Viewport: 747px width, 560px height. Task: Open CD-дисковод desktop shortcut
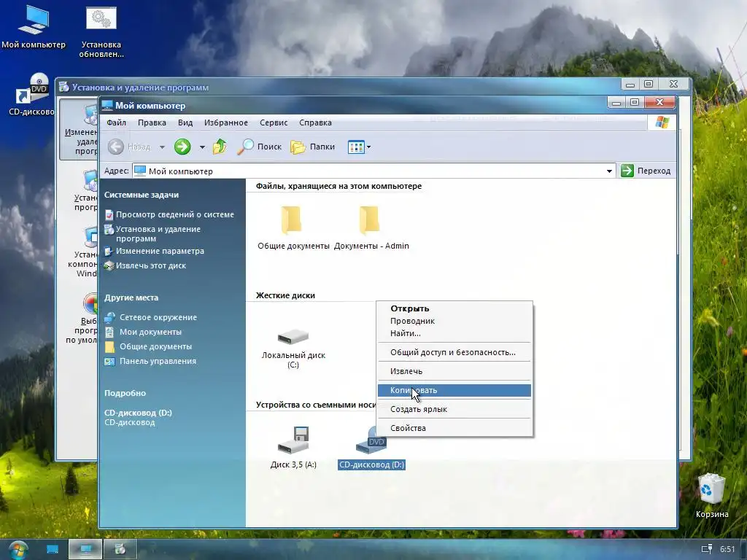31,94
